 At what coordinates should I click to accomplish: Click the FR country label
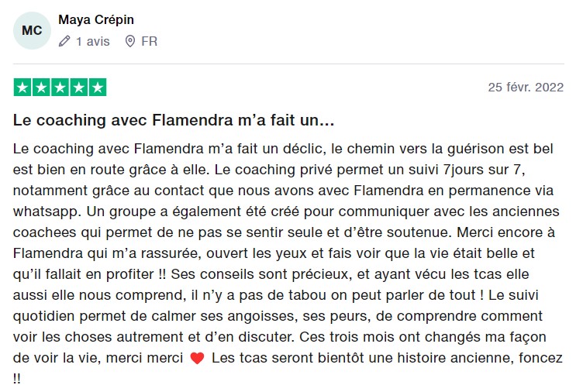point(149,41)
